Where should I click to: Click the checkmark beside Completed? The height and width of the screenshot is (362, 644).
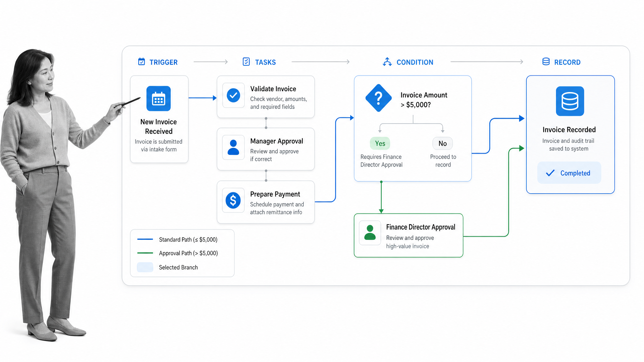(550, 173)
